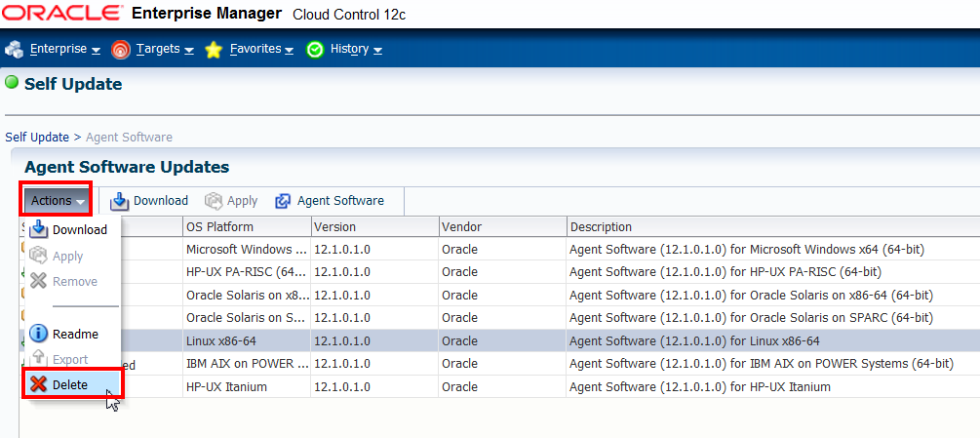Click the Favorites star icon
Viewport: 980px width, 438px height.
tap(215, 49)
